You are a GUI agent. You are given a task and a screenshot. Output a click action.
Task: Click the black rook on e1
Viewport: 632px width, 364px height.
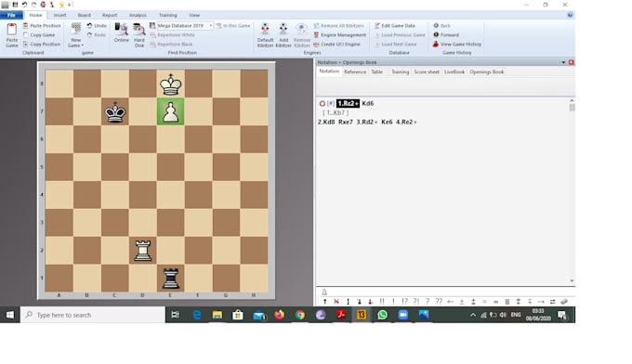(170, 278)
